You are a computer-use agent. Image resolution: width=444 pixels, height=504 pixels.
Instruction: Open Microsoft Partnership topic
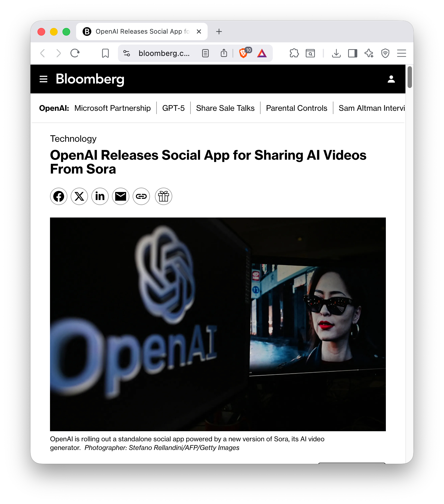tap(112, 108)
